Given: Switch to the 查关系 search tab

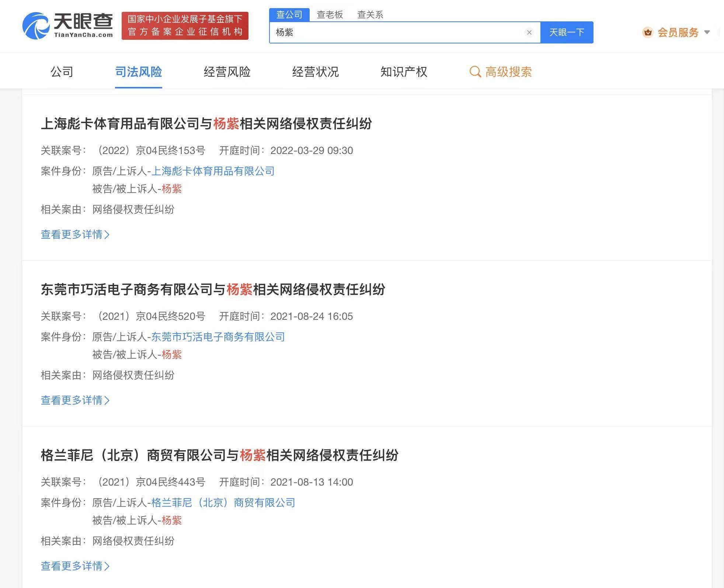Looking at the screenshot, I should (x=370, y=15).
